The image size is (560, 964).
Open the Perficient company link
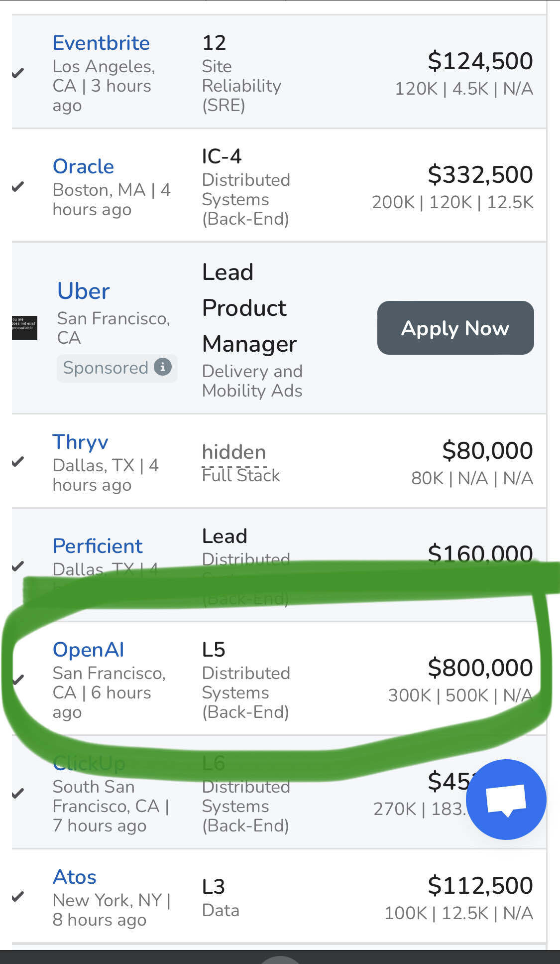(98, 546)
